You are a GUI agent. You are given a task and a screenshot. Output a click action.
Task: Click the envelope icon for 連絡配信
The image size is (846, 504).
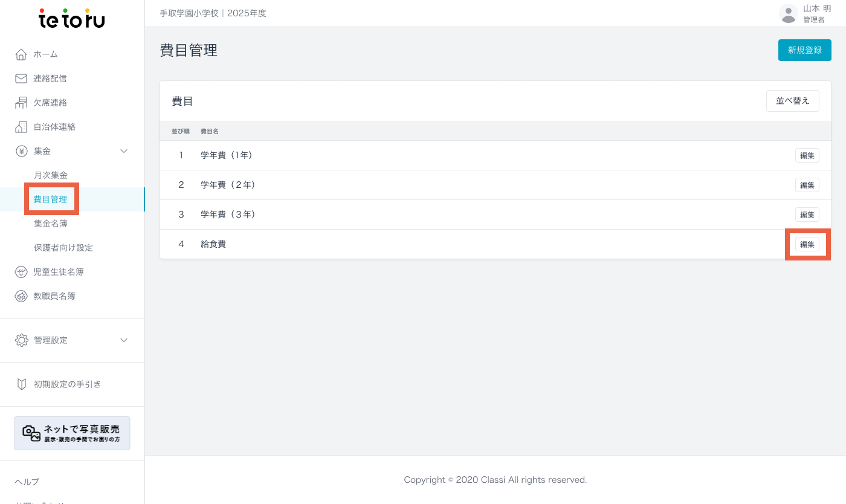coord(21,79)
